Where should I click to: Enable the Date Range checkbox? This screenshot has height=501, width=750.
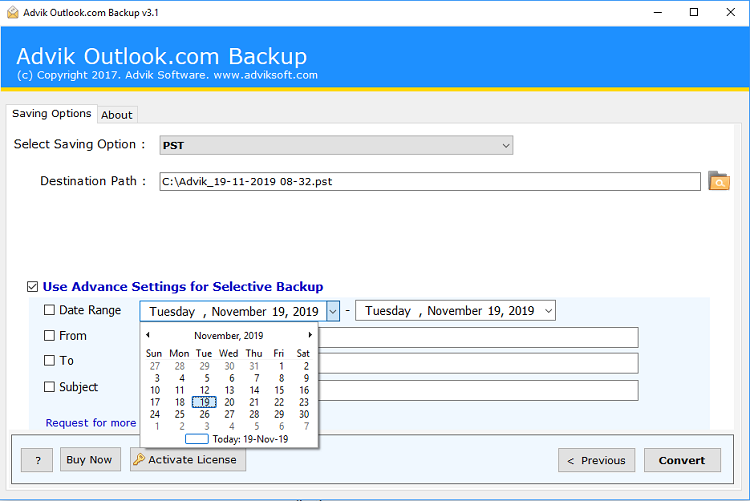[x=49, y=310]
